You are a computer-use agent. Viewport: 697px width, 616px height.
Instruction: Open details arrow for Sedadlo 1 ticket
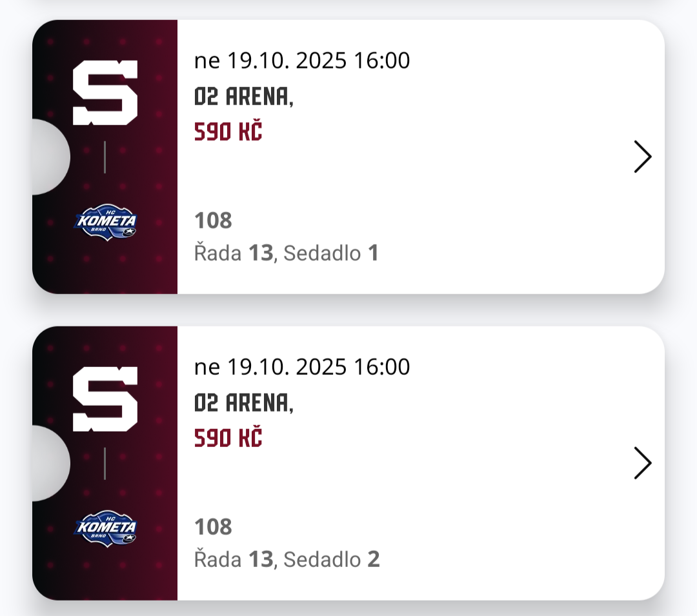click(642, 157)
